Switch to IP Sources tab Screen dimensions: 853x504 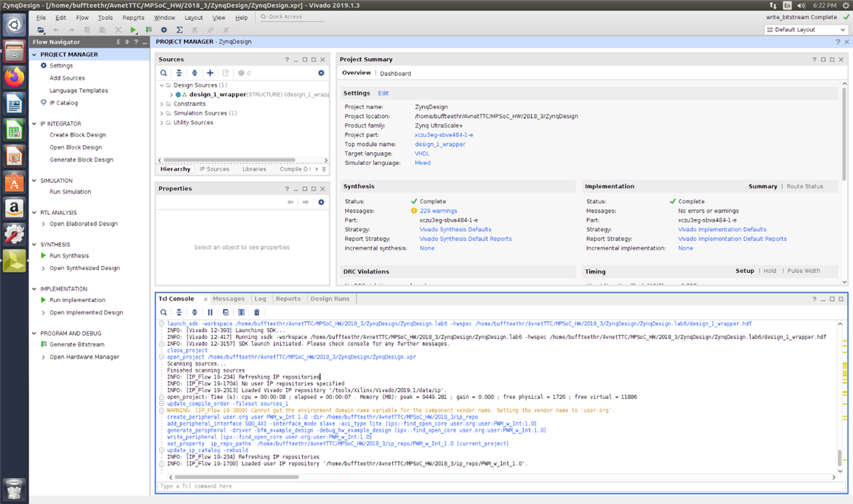tap(215, 169)
